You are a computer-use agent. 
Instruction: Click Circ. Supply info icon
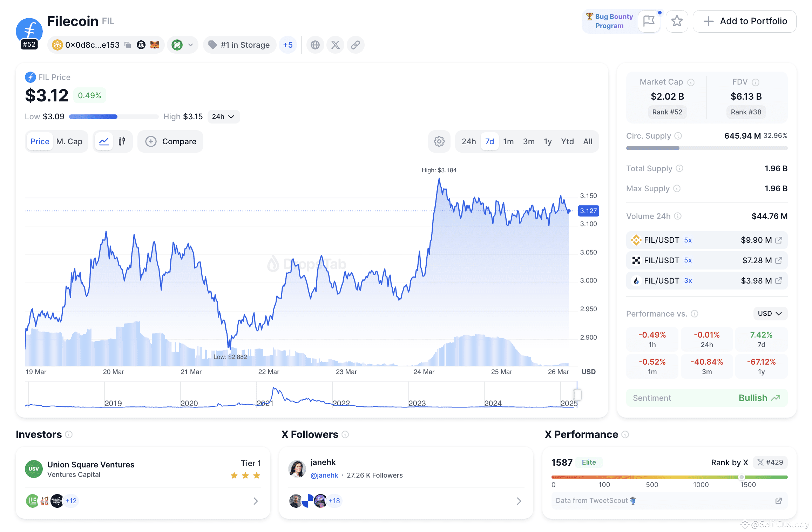click(x=678, y=136)
